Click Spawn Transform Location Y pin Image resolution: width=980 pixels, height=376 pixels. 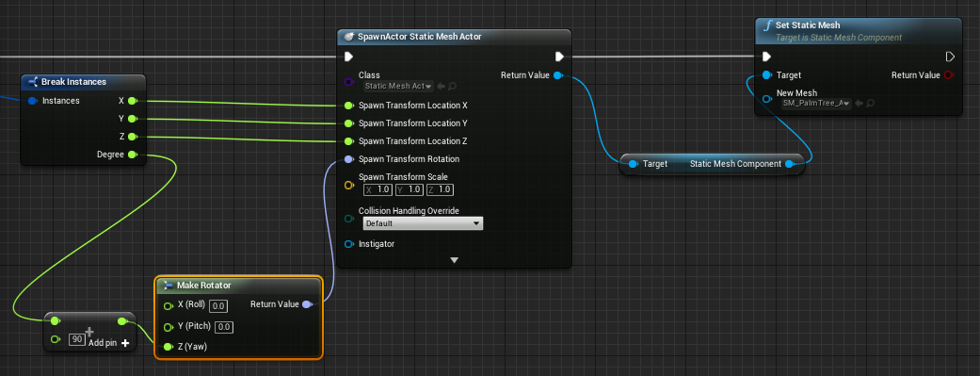pyautogui.click(x=348, y=123)
